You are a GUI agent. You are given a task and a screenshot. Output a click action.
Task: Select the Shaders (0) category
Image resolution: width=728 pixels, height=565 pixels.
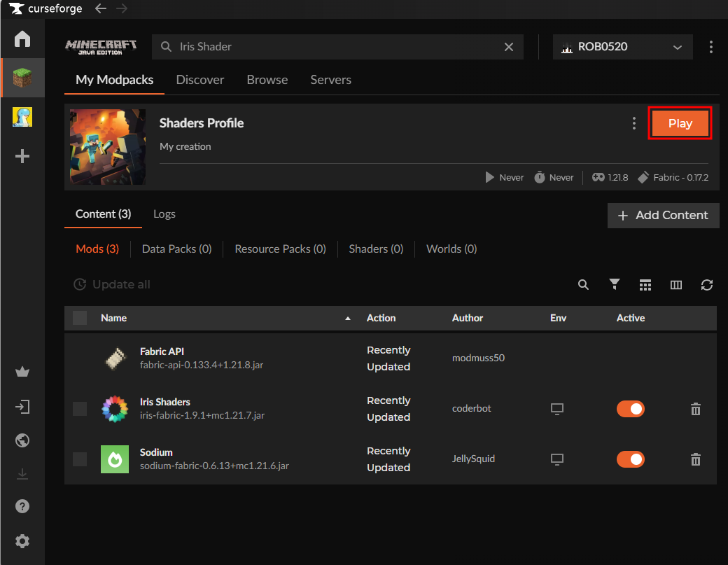376,249
